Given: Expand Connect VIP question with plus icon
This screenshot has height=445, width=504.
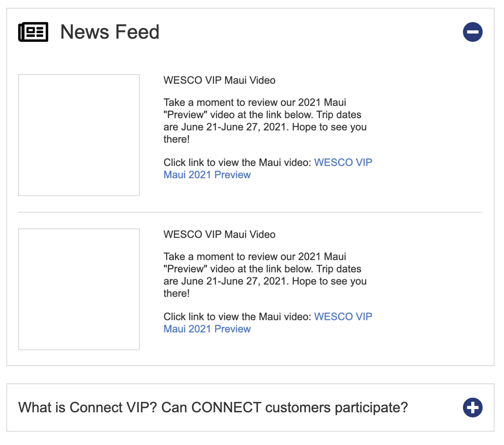Looking at the screenshot, I should (x=472, y=407).
